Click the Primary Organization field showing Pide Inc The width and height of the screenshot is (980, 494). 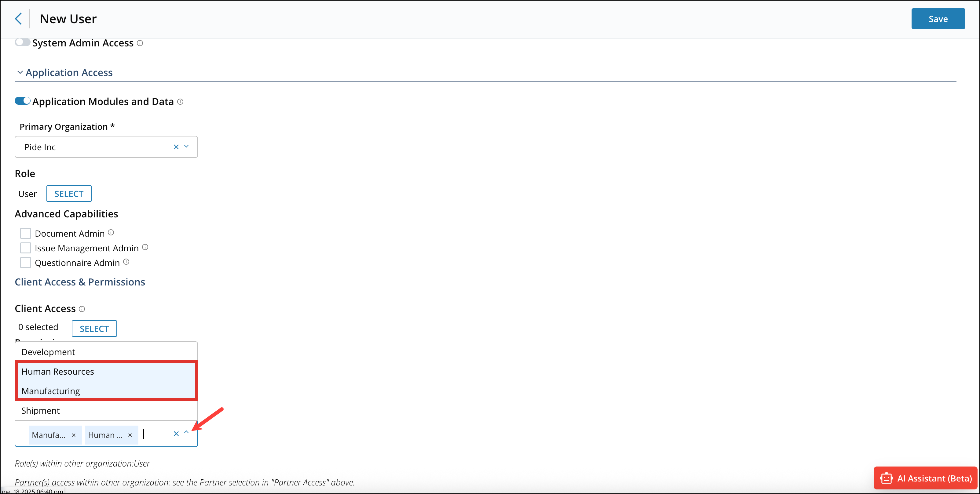pyautogui.click(x=106, y=147)
